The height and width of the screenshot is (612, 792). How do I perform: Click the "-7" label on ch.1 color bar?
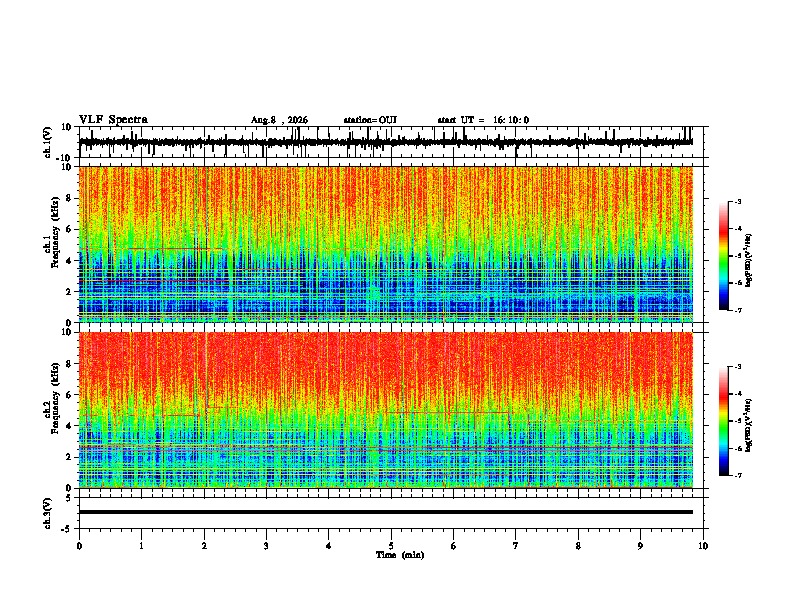pyautogui.click(x=737, y=310)
